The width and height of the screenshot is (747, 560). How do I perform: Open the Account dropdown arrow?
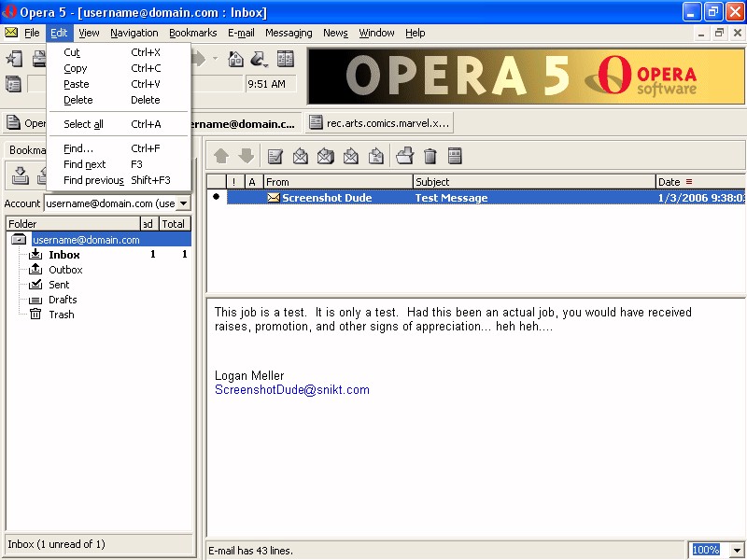(x=183, y=203)
